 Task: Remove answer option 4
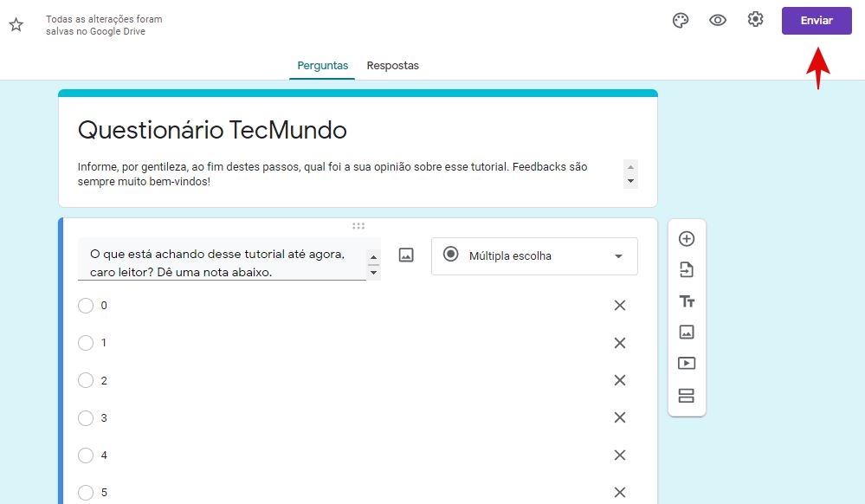[x=619, y=455]
